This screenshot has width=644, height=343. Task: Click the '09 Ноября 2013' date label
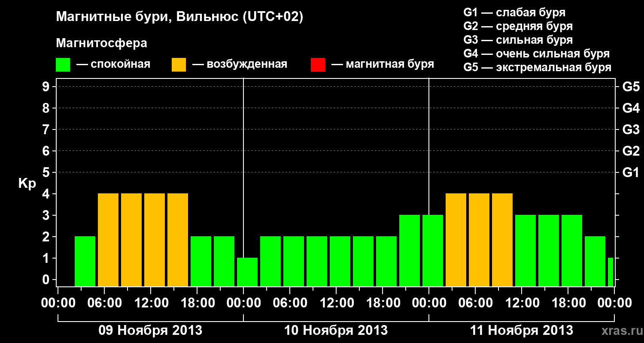(x=150, y=330)
